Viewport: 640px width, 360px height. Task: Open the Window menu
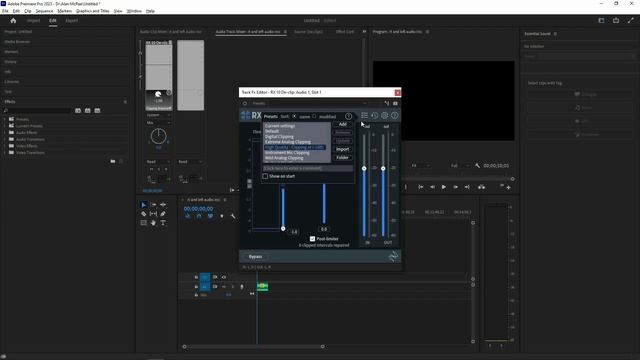click(134, 11)
